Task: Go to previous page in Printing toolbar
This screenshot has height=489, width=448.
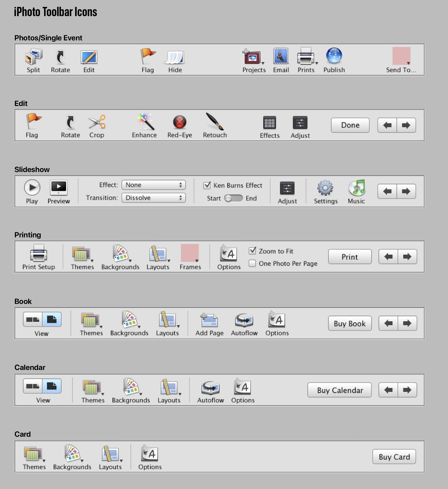Action: pyautogui.click(x=388, y=257)
